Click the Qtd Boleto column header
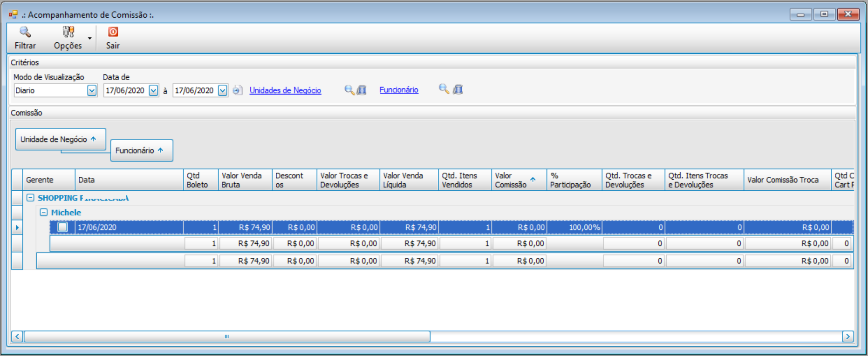The width and height of the screenshot is (868, 356). click(201, 180)
